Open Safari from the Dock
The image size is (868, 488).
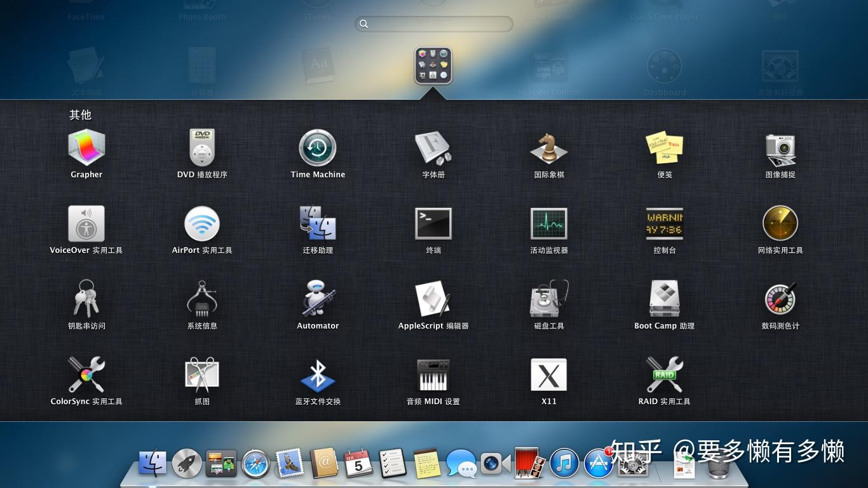(x=255, y=463)
